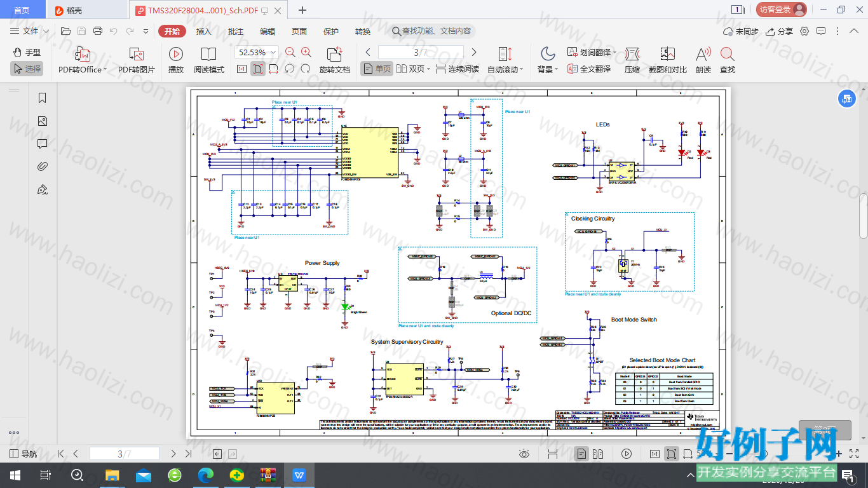Select the 编辑 ribbon tab

[268, 31]
